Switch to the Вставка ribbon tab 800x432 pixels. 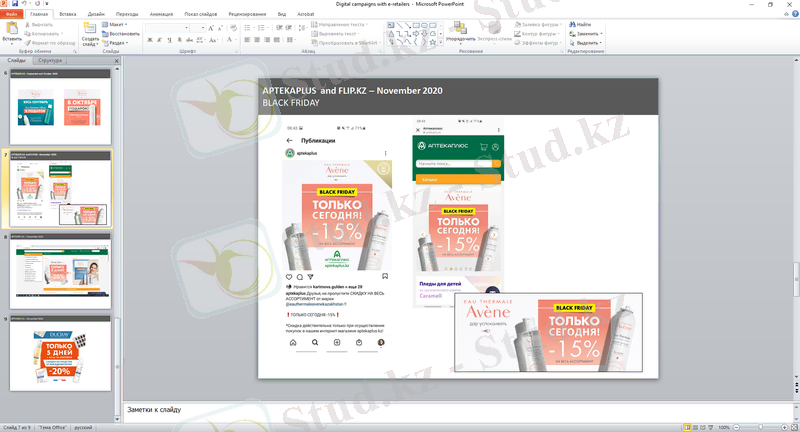pos(68,14)
